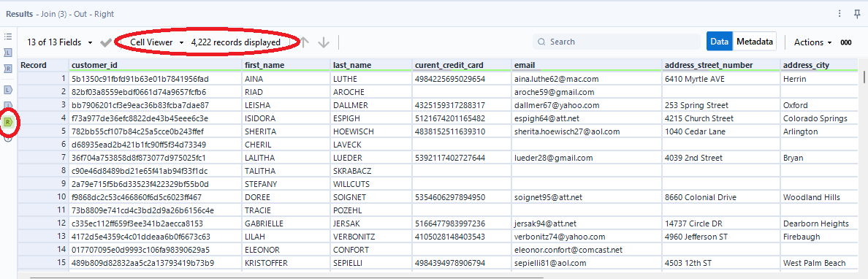Click address cell 4215 Church Street
Viewport: 868px width, 279px height.
coord(721,118)
